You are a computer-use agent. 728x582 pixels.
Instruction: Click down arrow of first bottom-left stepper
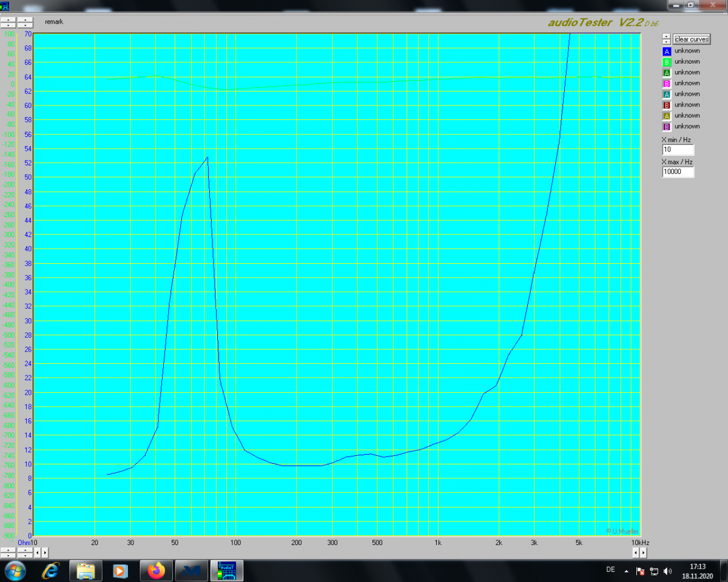coord(8,555)
